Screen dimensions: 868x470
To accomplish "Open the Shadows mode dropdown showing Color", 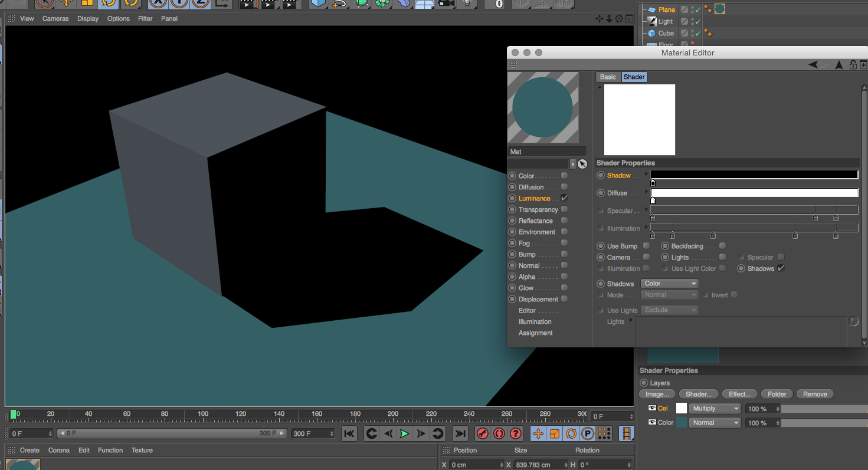I will (669, 283).
